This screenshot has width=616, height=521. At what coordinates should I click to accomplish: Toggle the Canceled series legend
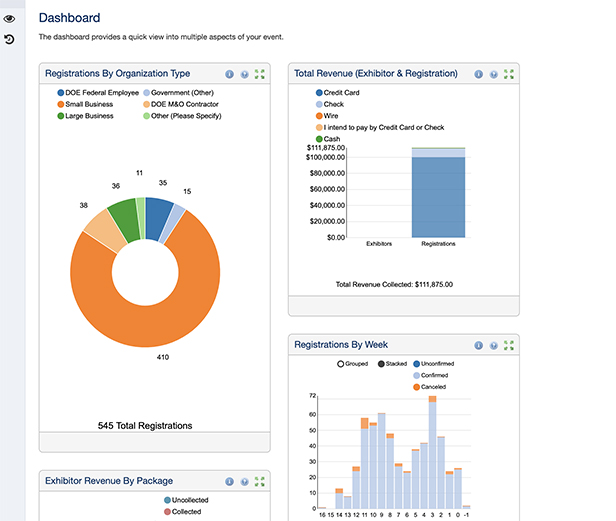[430, 387]
